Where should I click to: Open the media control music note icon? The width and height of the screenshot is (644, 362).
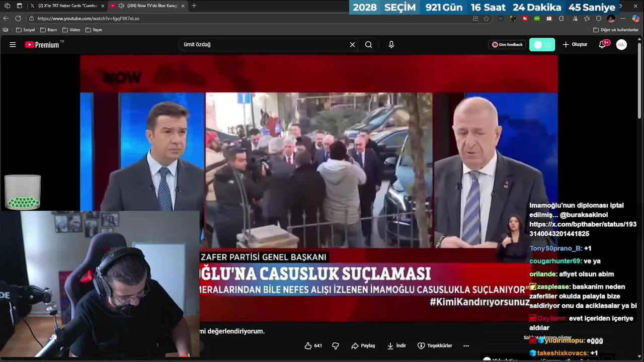point(574,18)
